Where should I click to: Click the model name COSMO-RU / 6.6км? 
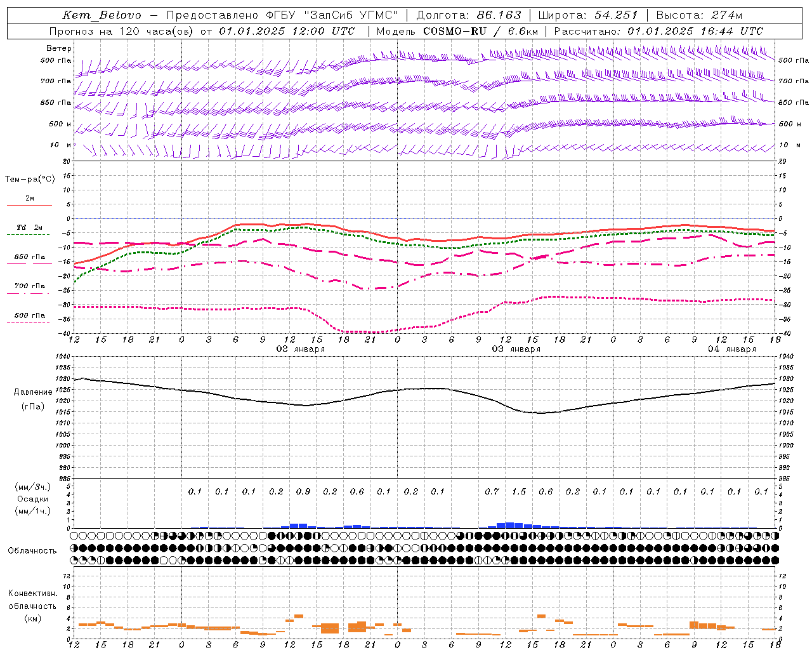click(x=480, y=31)
